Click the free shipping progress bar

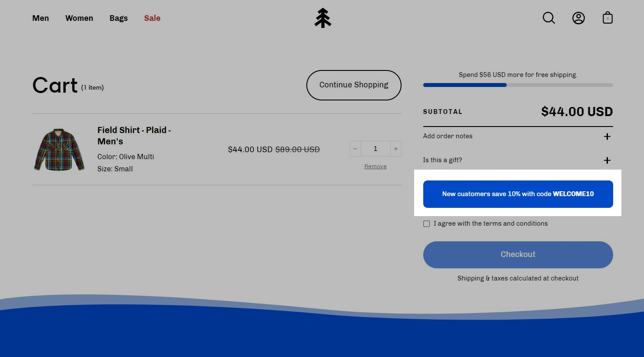point(518,85)
